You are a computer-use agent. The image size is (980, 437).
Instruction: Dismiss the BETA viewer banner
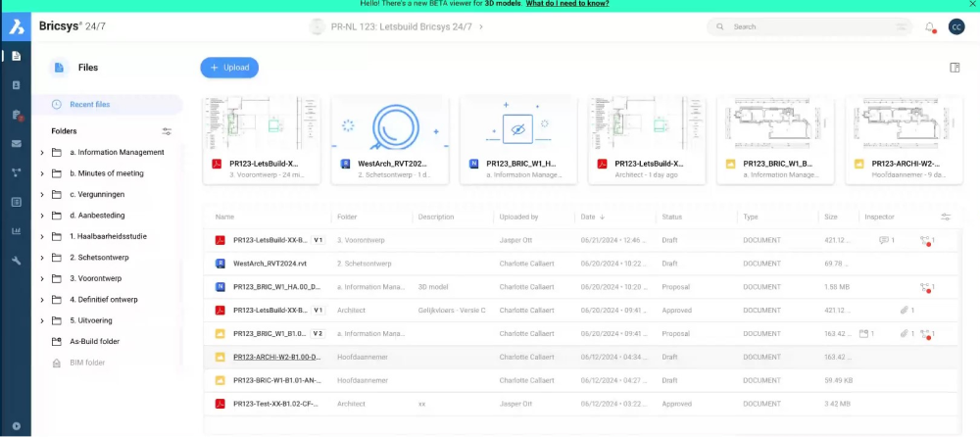coord(971,4)
